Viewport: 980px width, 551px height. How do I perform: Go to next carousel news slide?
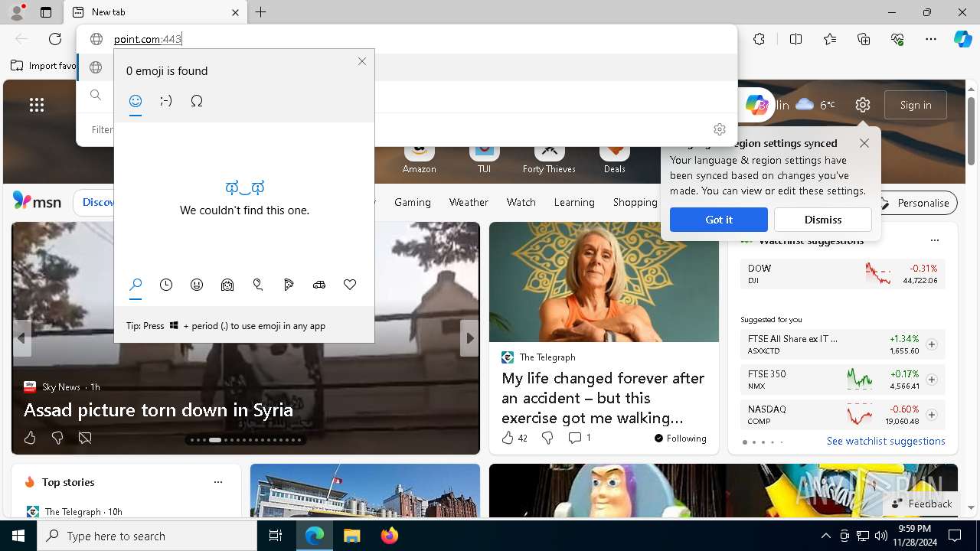point(469,338)
